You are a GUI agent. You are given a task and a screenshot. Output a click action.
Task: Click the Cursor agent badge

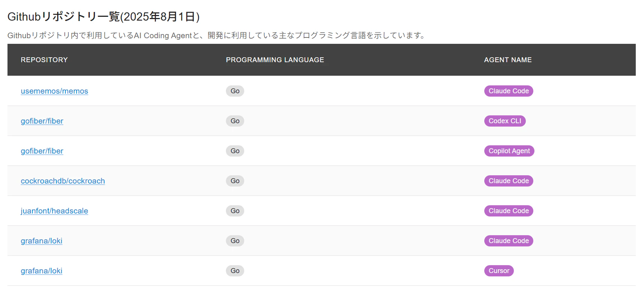[499, 271]
